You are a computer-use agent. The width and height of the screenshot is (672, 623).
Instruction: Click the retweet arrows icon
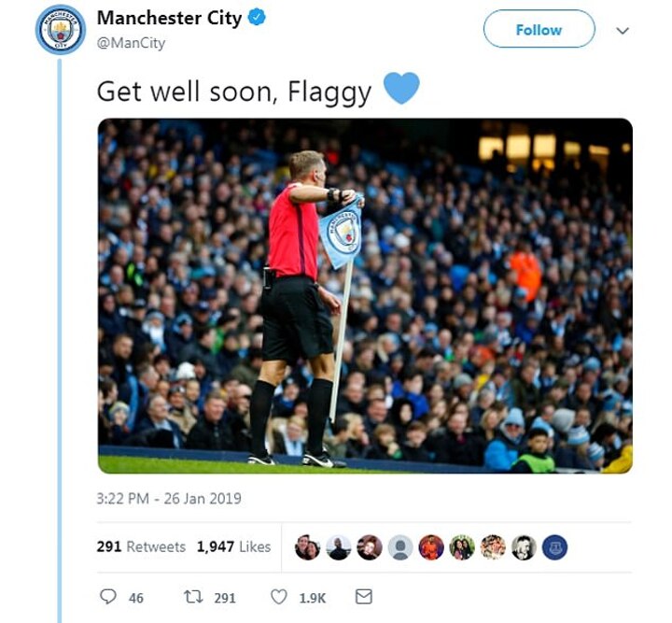[193, 597]
